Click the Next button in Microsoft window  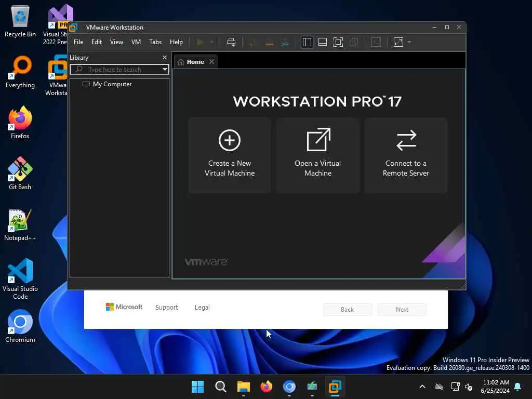(x=402, y=310)
